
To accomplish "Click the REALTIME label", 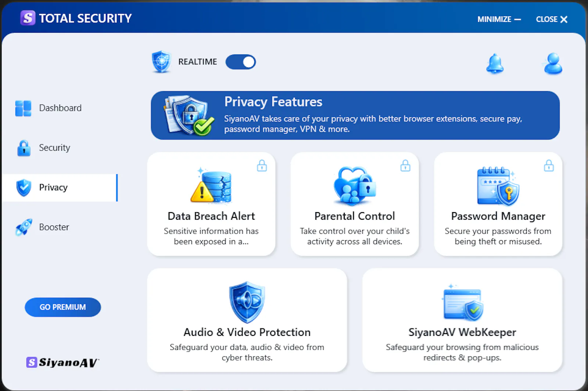I will [x=198, y=62].
